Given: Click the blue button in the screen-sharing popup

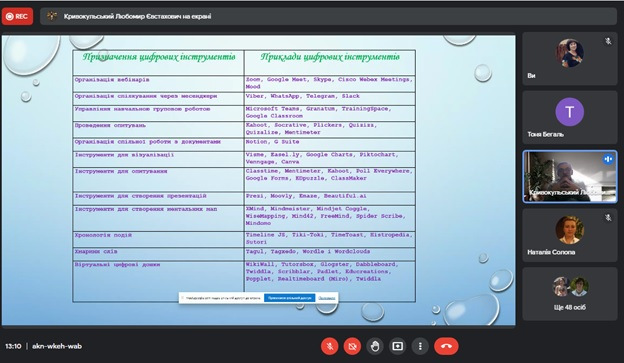Looking at the screenshot, I should 289,298.
